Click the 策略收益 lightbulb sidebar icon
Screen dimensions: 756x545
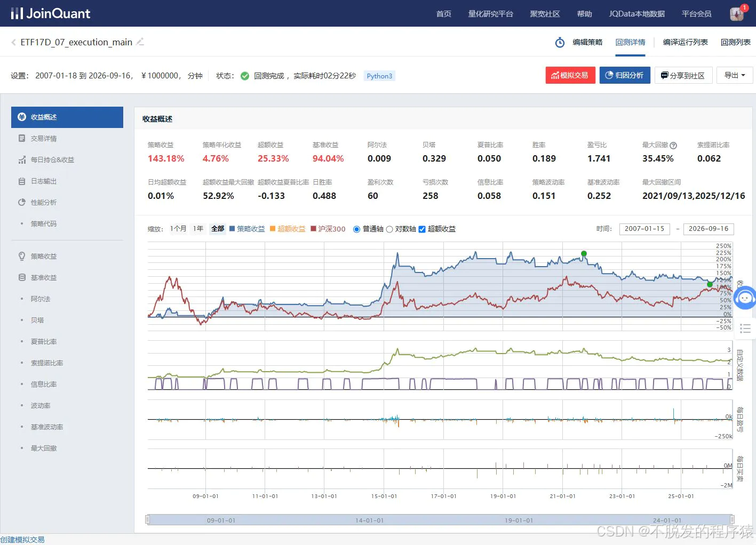[x=22, y=256]
